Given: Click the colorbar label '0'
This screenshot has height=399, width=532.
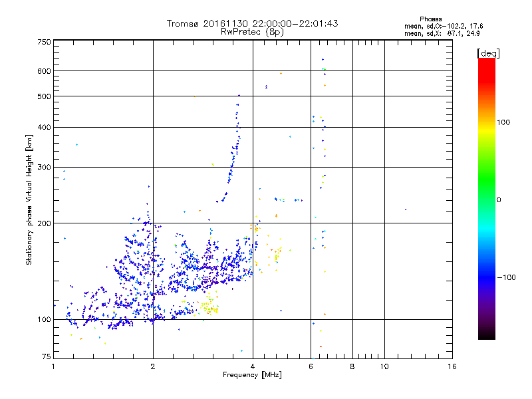Looking at the screenshot, I should coord(498,200).
